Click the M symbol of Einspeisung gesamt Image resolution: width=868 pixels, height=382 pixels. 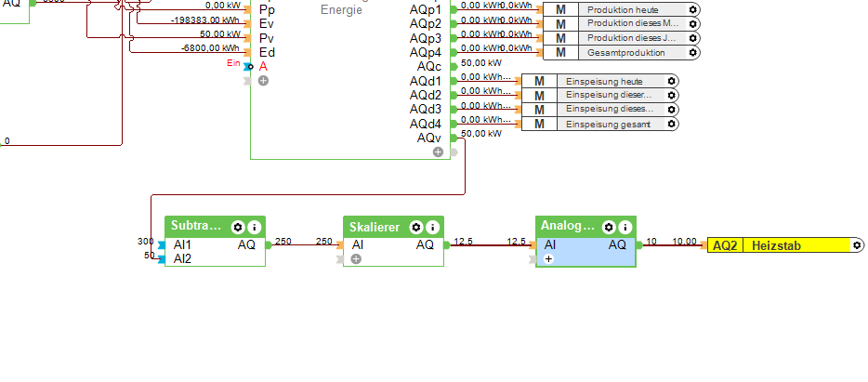[539, 124]
